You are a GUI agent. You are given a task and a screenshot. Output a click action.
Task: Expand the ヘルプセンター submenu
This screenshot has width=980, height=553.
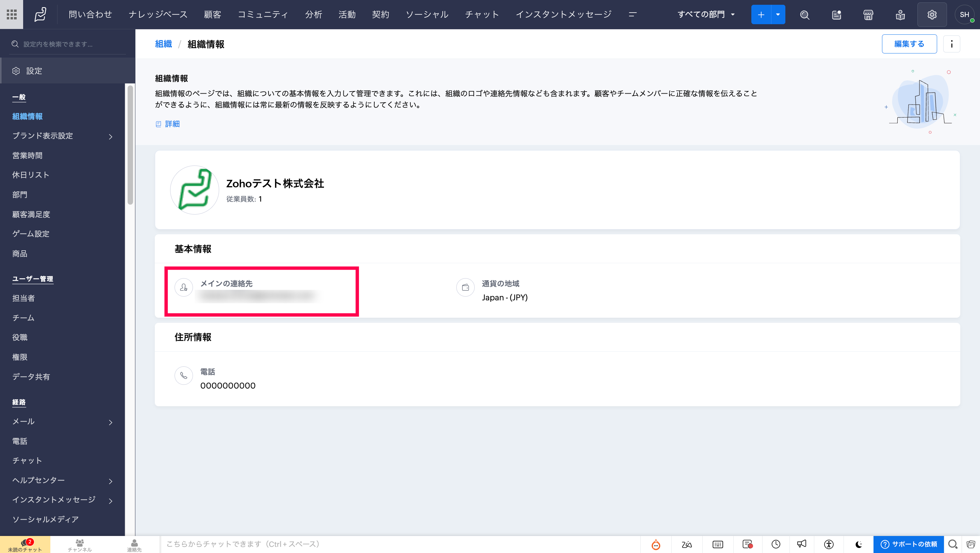(111, 481)
